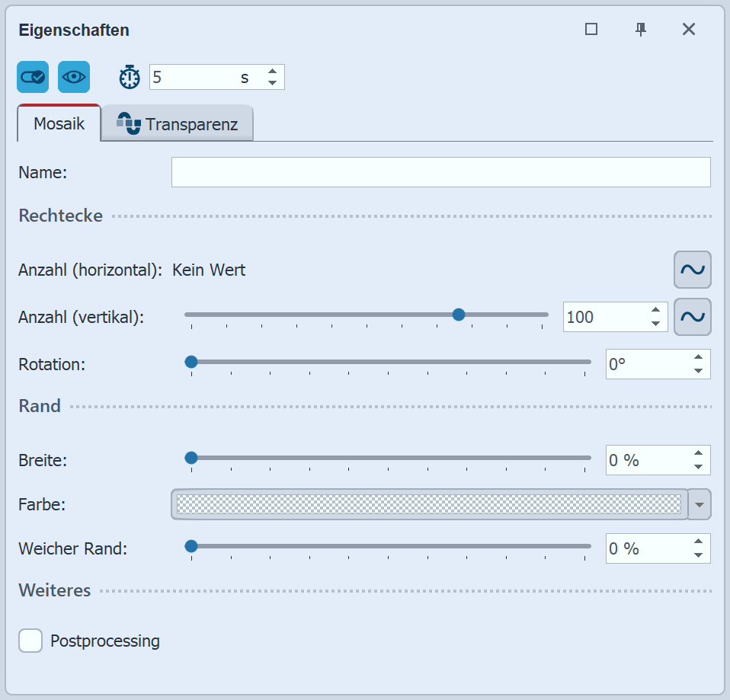Increase Weicher Rand with up arrow

click(698, 542)
